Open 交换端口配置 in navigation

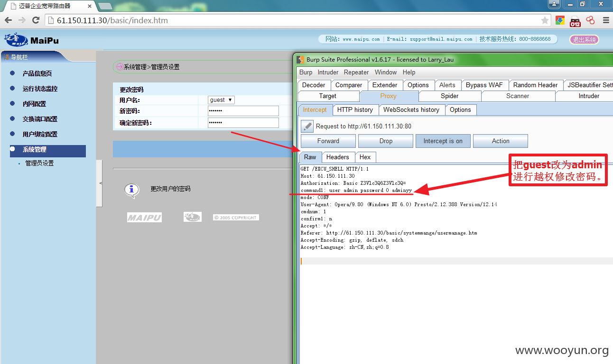pyautogui.click(x=40, y=119)
